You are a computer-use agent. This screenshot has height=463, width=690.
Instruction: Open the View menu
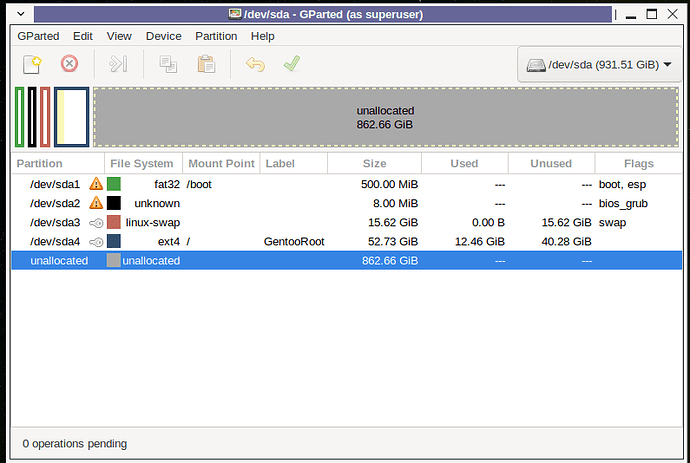coord(119,36)
